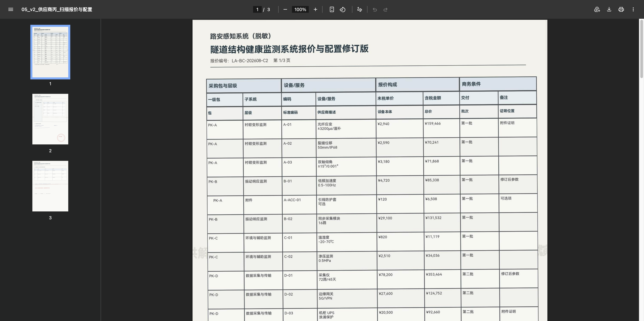Viewport: 644px width, 321px height.
Task: Click the code cell B-01
Action: pos(288,181)
